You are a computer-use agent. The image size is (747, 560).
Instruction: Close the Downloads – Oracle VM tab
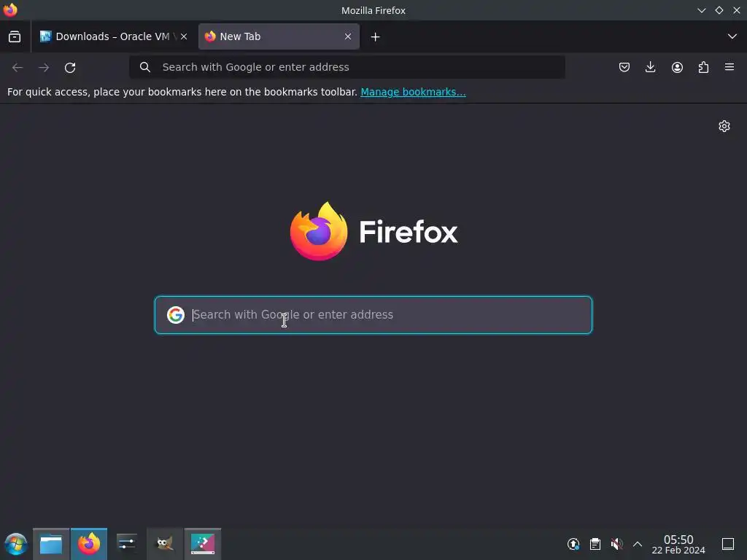pyautogui.click(x=184, y=36)
